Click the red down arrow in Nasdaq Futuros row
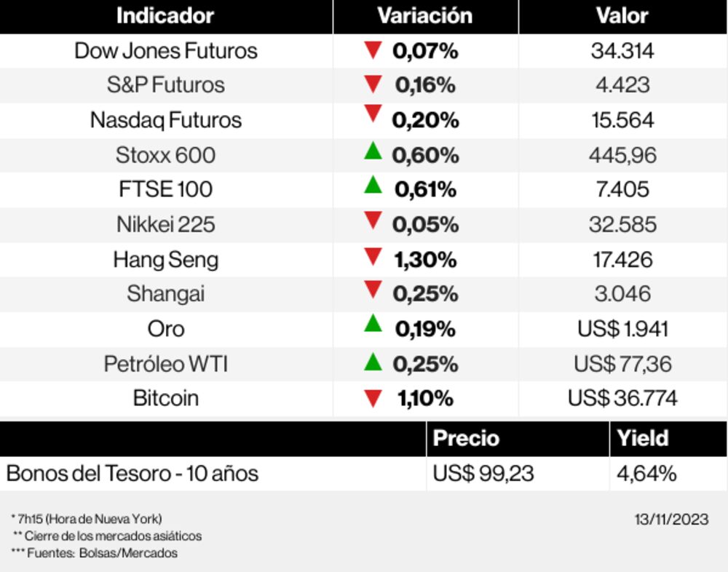728x572 pixels. (x=373, y=114)
